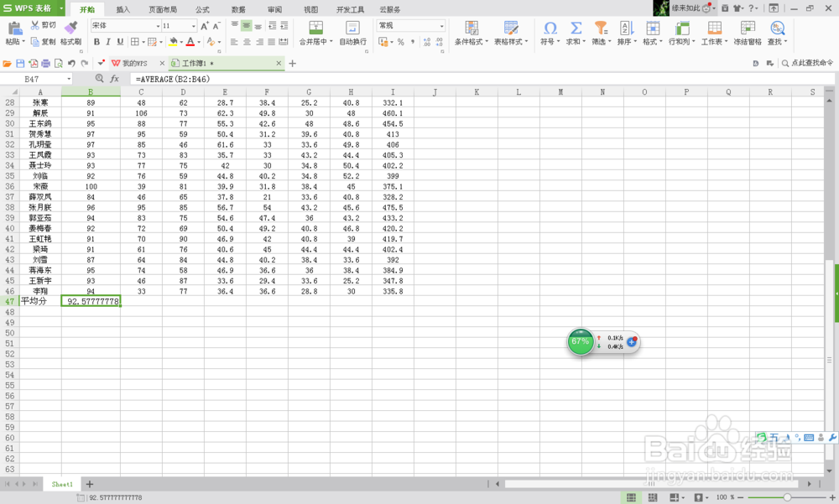Click the 格式 (Format) button
The height and width of the screenshot is (504, 839).
tap(653, 34)
